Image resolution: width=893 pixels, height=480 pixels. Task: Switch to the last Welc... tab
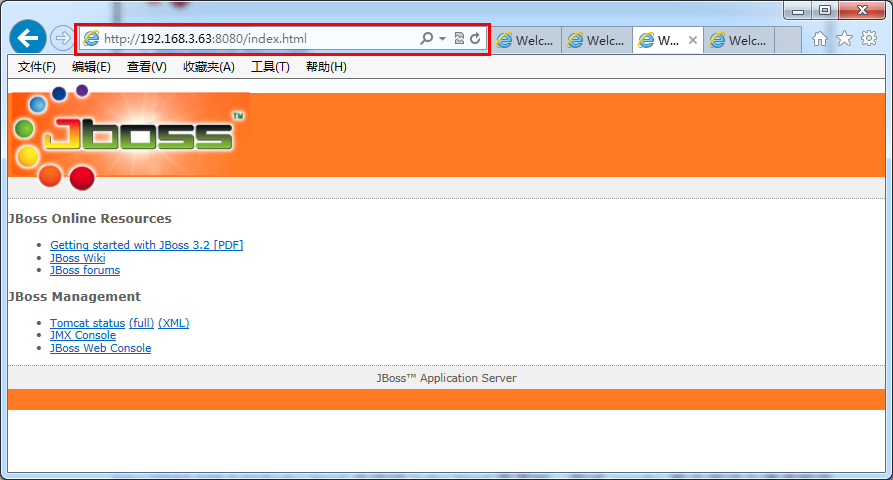[739, 40]
